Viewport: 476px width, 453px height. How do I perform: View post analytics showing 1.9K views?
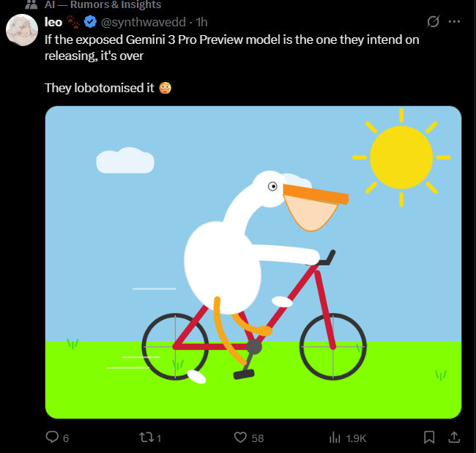[335, 437]
